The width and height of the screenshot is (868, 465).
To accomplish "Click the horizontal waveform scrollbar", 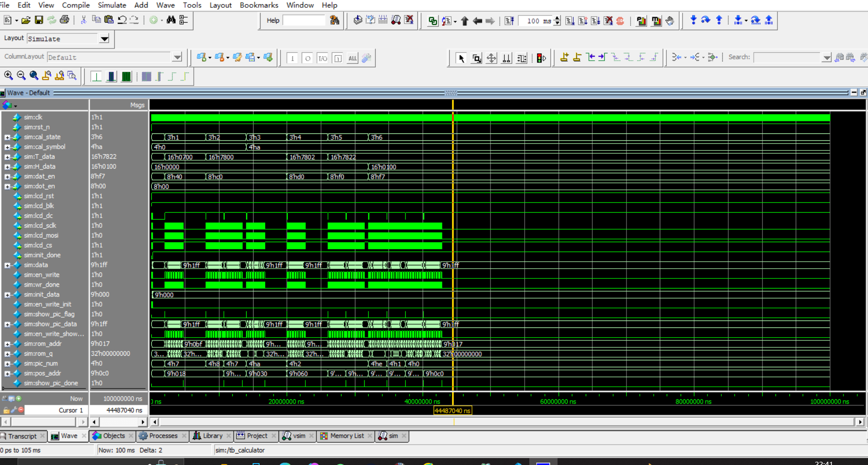I will (507, 422).
